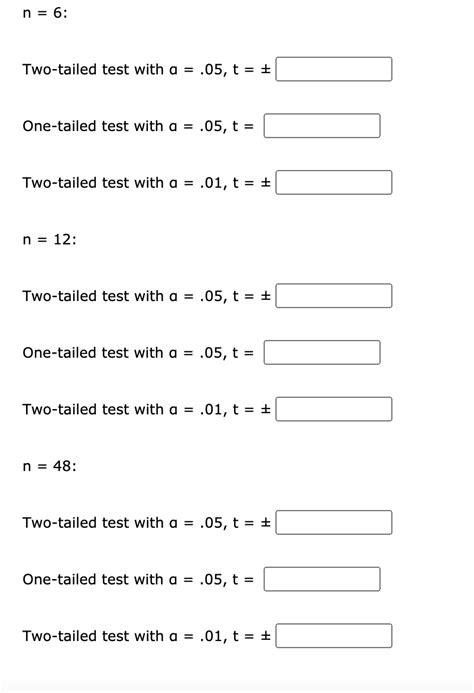Click the "Two-tailed test with α = .01" label under n = 48
The height and width of the screenshot is (693, 474).
[x=124, y=636]
